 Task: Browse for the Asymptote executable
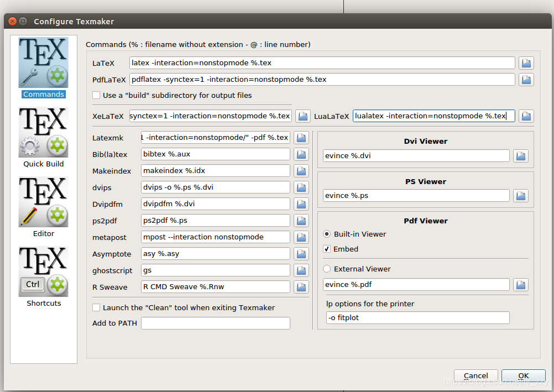tap(301, 254)
